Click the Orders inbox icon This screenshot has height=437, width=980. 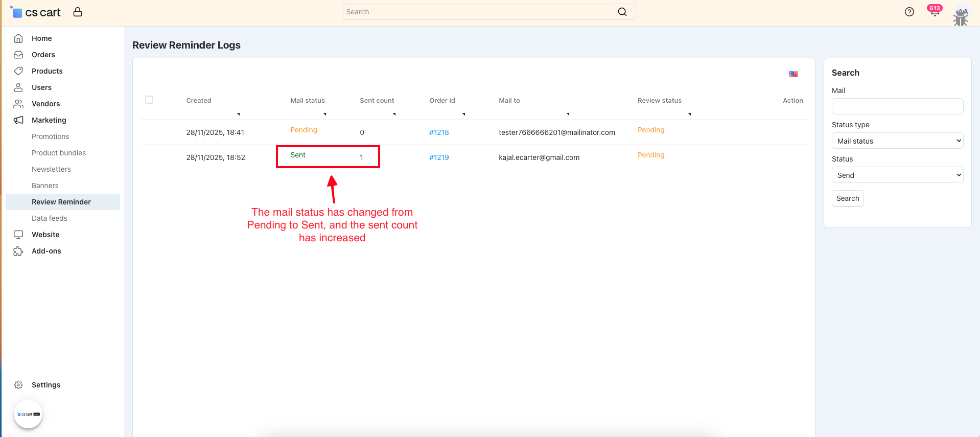(18, 55)
